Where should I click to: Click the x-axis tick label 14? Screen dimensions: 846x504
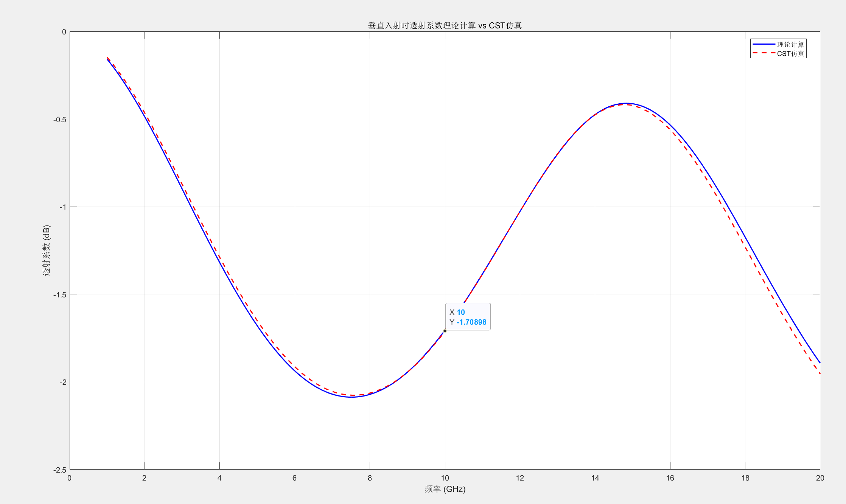[595, 478]
